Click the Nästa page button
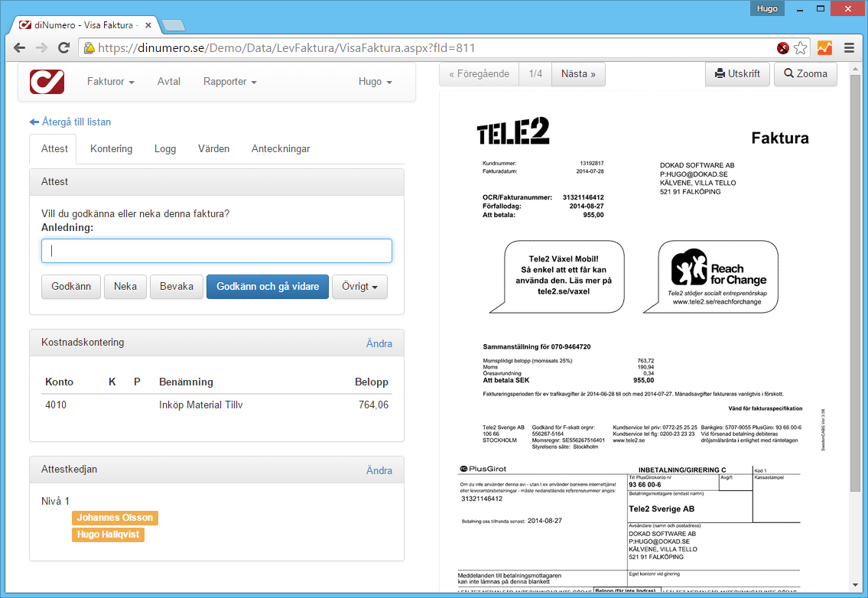Image resolution: width=868 pixels, height=598 pixels. (578, 73)
